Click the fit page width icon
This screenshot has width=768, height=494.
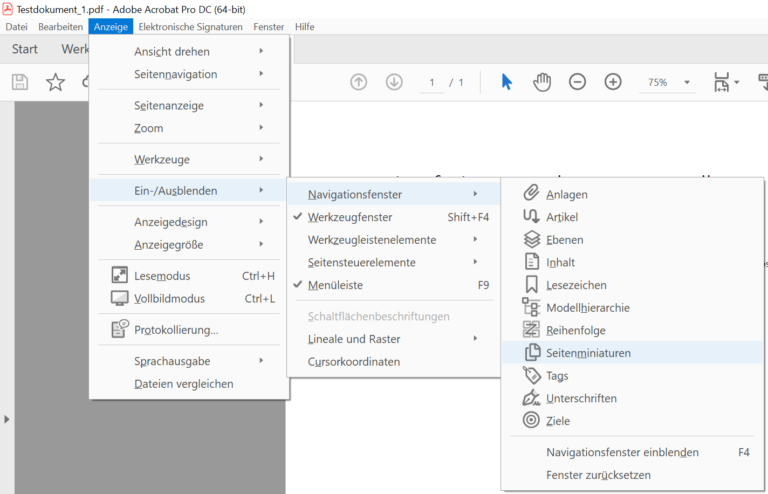click(x=721, y=82)
